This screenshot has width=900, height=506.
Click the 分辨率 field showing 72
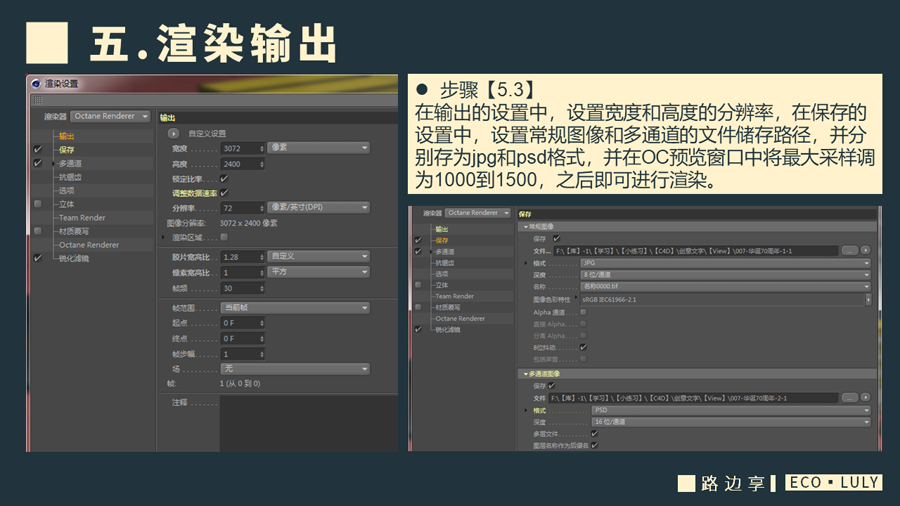[x=239, y=208]
